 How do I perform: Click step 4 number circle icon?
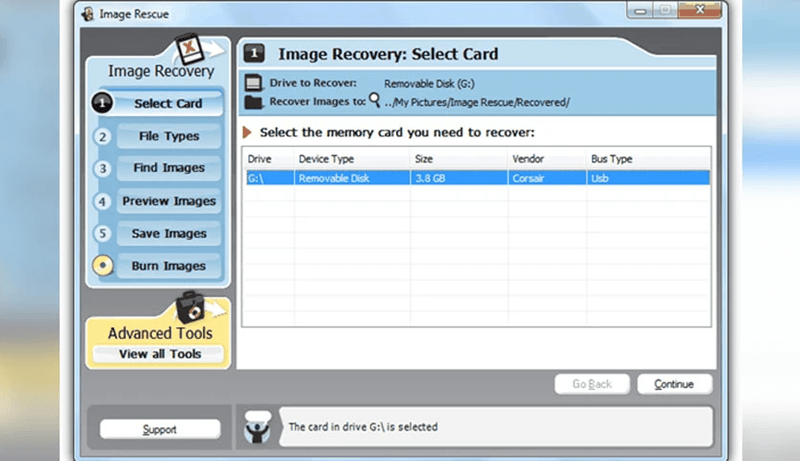pos(103,201)
